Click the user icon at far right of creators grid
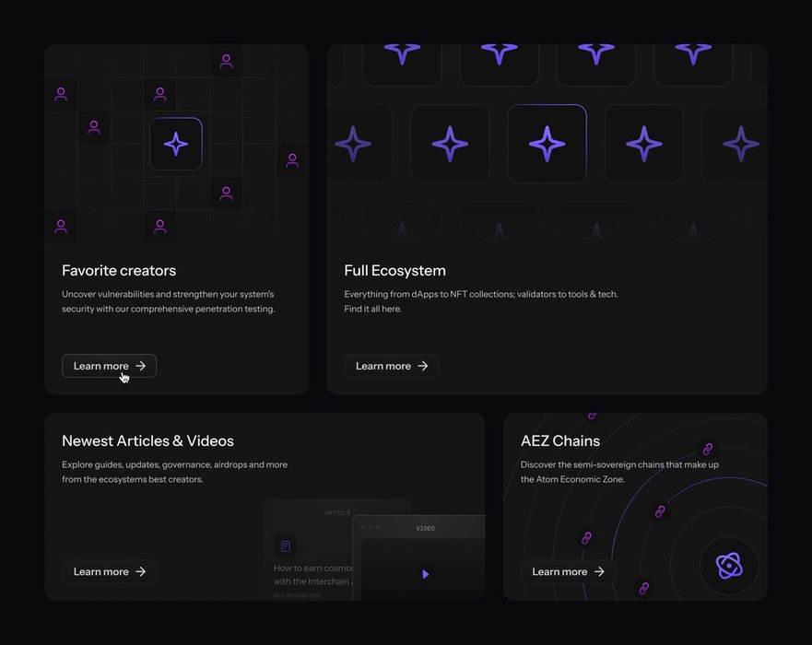 click(x=292, y=160)
